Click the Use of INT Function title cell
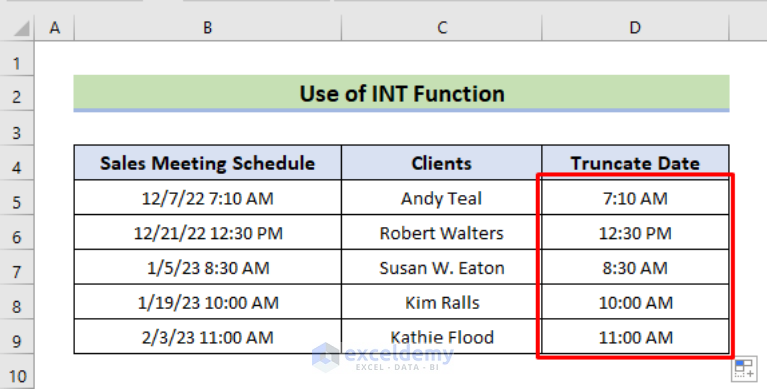Screen dimensions: 767x389 402,93
